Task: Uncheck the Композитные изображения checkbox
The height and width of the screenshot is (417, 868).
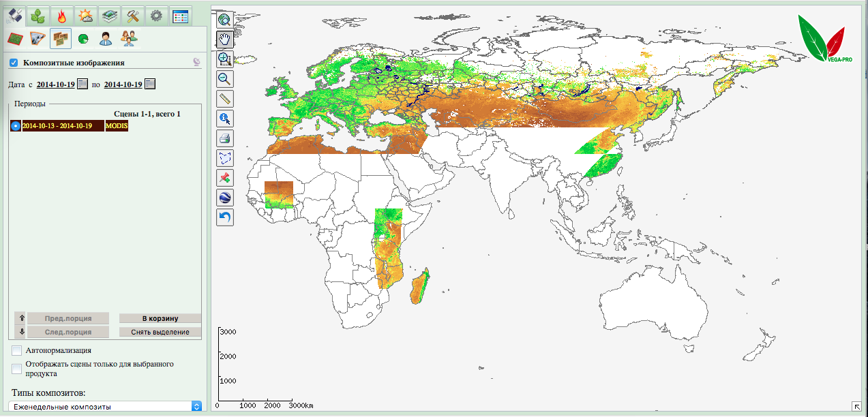Action: coord(14,63)
